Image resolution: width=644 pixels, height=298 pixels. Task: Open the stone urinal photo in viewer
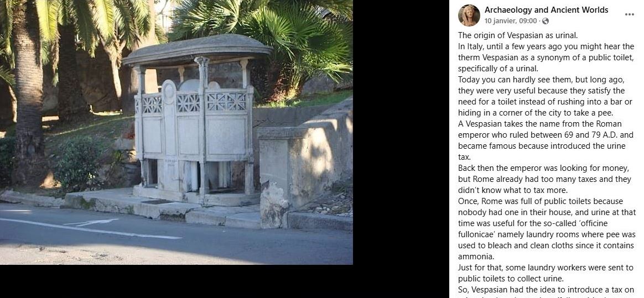[176, 132]
